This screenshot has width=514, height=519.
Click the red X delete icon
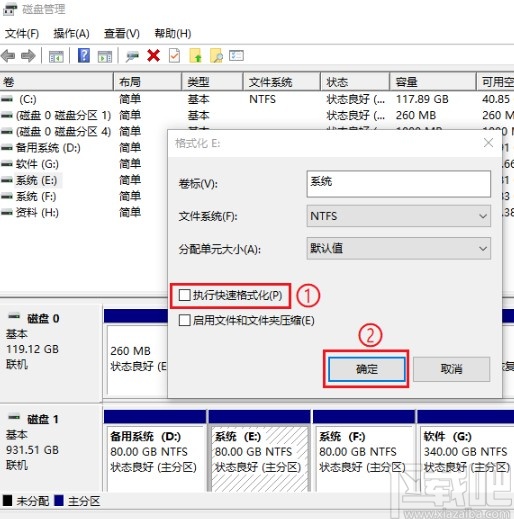(x=153, y=56)
